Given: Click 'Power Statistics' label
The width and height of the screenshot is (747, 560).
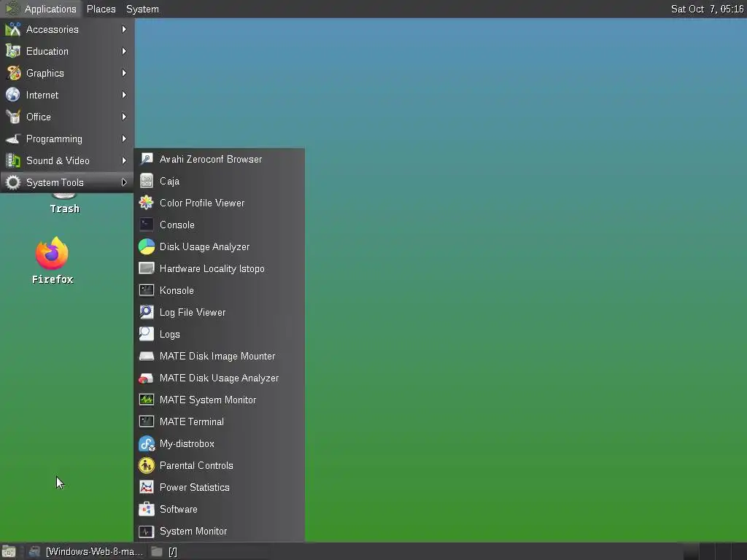Looking at the screenshot, I should [194, 488].
